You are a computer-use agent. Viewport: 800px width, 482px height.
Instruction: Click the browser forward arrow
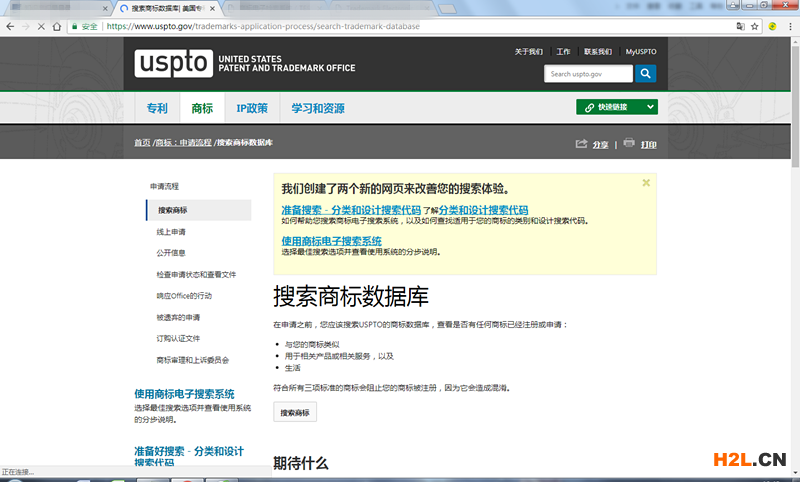(x=26, y=27)
